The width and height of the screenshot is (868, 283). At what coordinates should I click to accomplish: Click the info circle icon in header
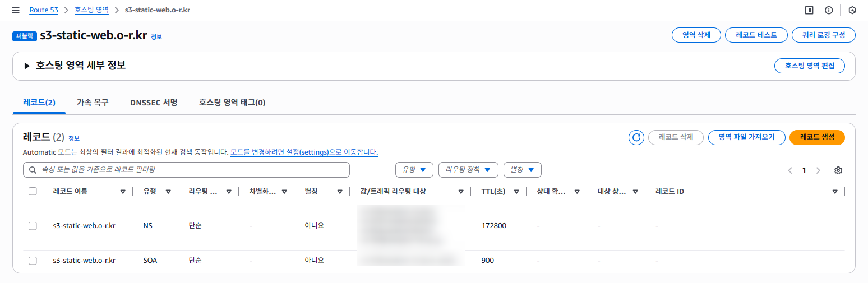coord(829,10)
